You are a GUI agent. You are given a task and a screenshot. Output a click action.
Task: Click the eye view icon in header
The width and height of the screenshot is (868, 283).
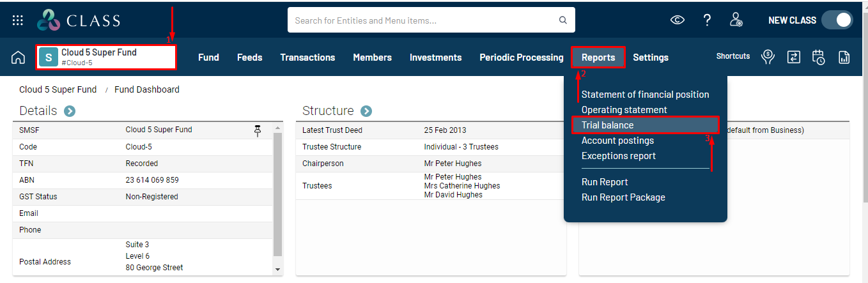click(x=677, y=20)
